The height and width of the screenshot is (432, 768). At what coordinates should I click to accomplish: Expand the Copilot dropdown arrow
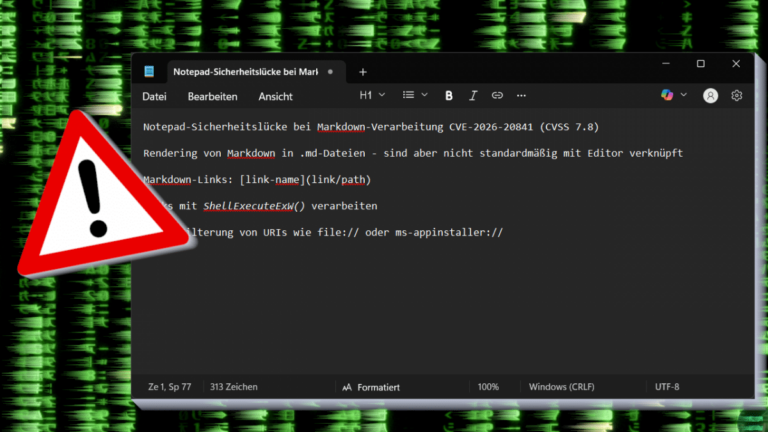pos(684,95)
